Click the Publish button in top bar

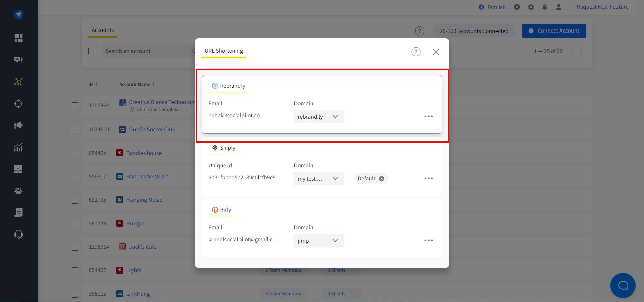(492, 7)
